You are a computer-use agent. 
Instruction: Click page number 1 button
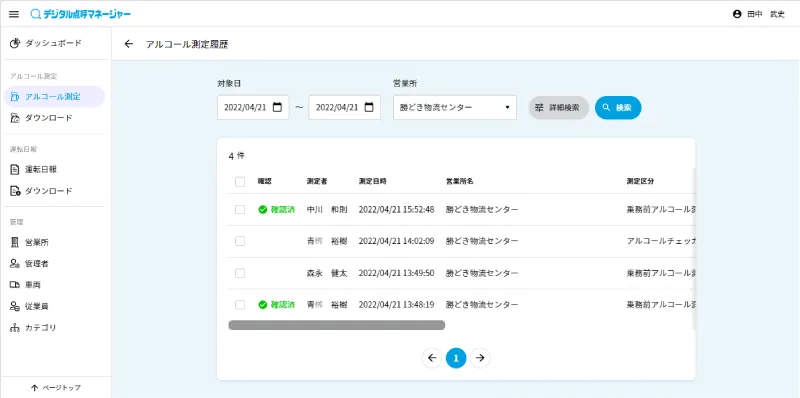coord(456,358)
